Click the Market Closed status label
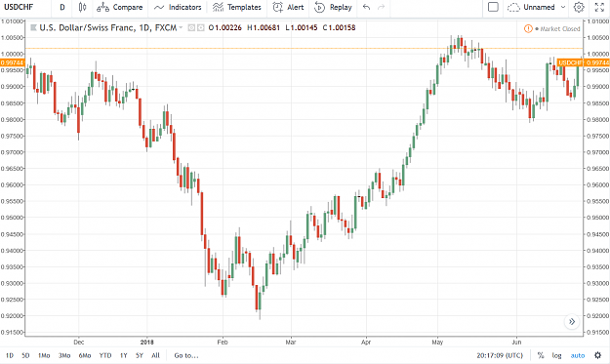 560,28
